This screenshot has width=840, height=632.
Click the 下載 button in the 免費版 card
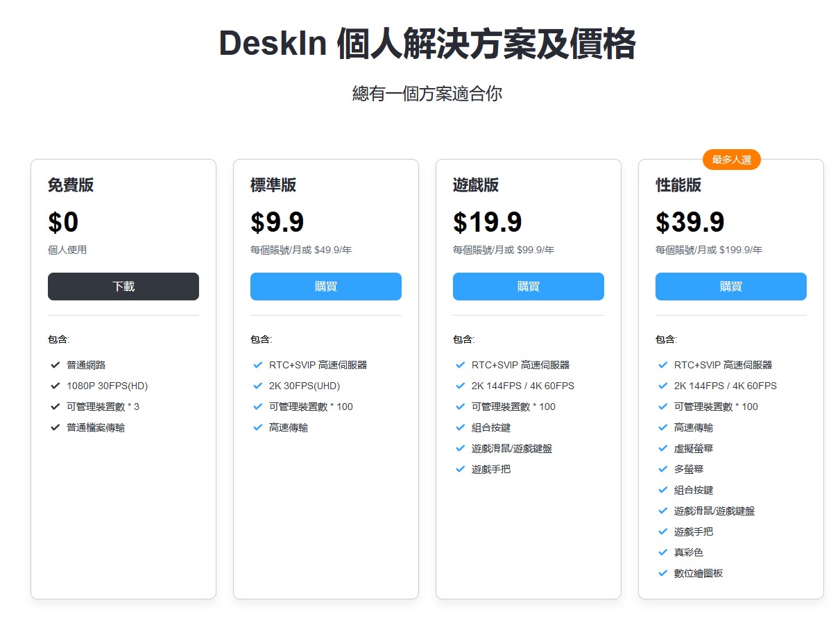[123, 287]
